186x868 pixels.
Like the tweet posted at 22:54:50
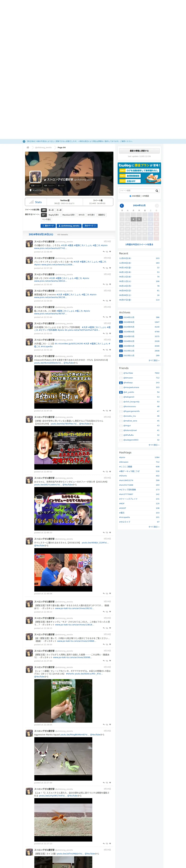(x=110, y=301)
